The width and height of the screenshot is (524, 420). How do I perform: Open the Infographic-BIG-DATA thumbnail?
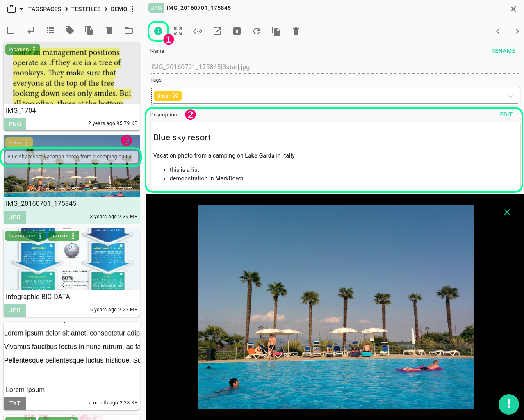click(x=72, y=259)
